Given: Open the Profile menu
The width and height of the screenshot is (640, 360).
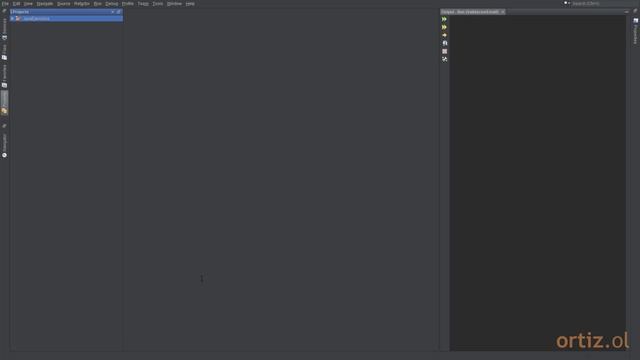Looking at the screenshot, I should tap(128, 4).
